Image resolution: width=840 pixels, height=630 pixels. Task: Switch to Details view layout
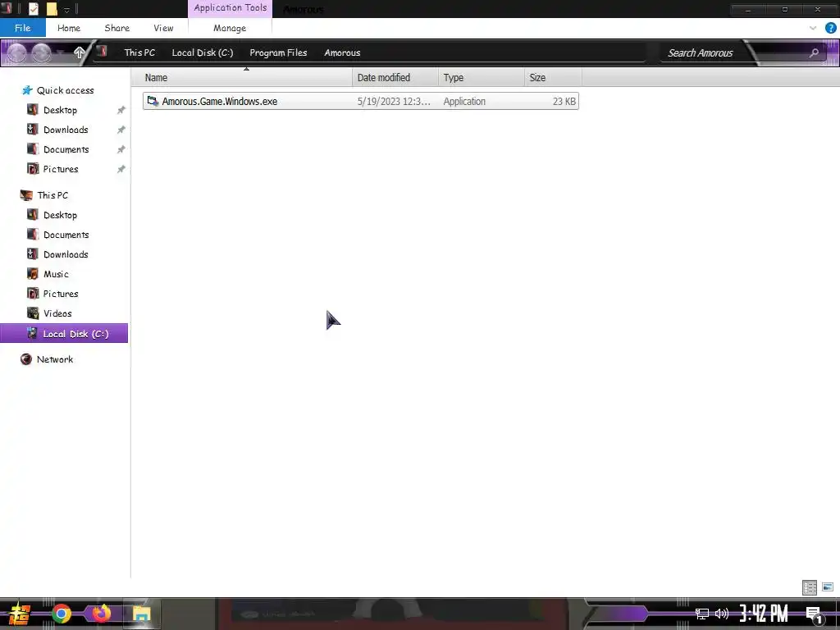pos(810,587)
